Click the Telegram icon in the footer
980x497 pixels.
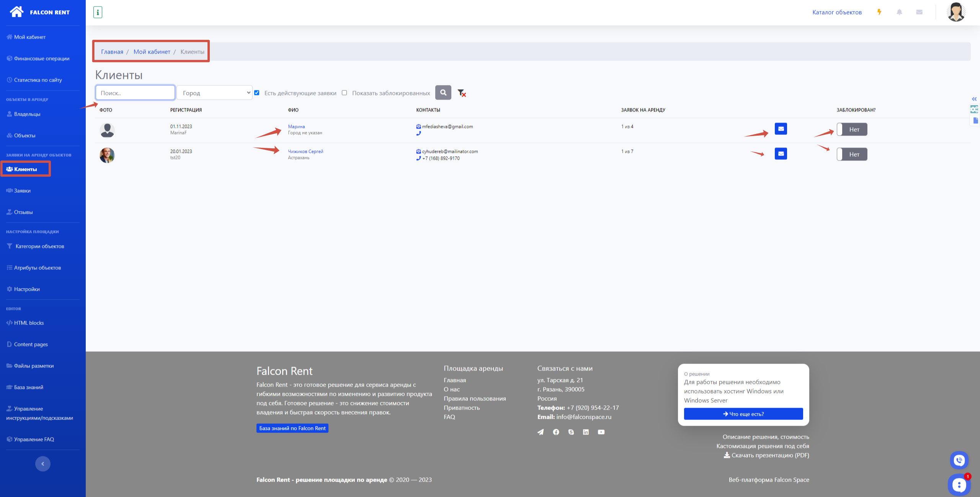point(541,432)
